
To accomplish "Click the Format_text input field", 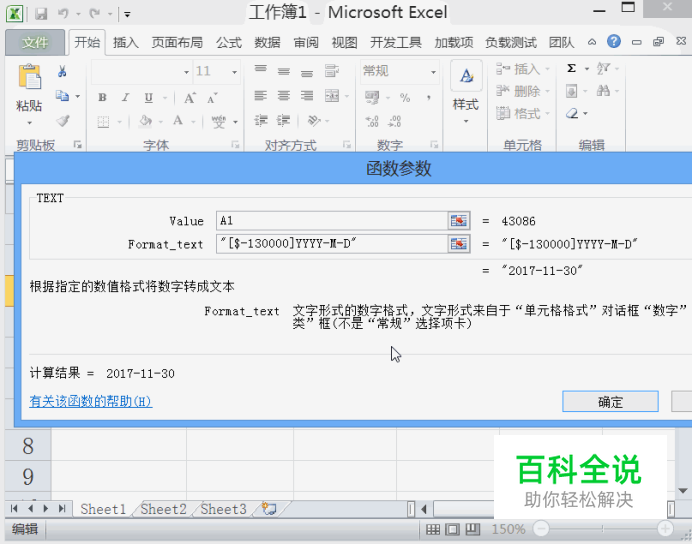I will click(332, 244).
